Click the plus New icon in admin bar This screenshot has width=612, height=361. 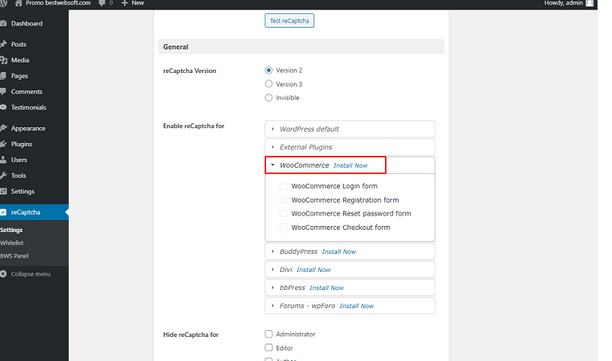[125, 3]
